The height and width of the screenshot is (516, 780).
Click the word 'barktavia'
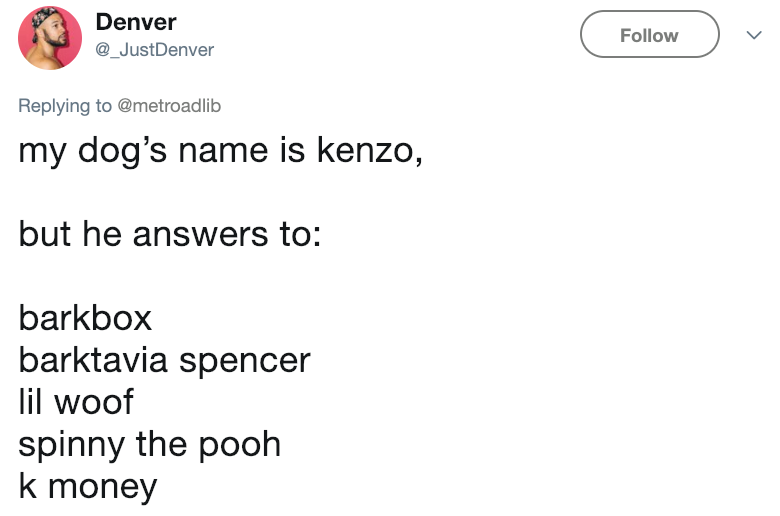click(93, 359)
